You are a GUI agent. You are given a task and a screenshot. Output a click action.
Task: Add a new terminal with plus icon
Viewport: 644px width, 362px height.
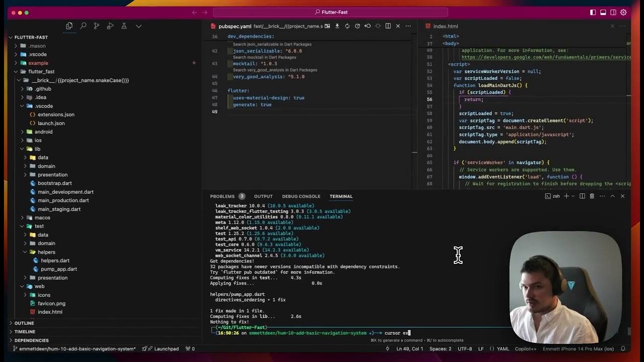pos(566,196)
